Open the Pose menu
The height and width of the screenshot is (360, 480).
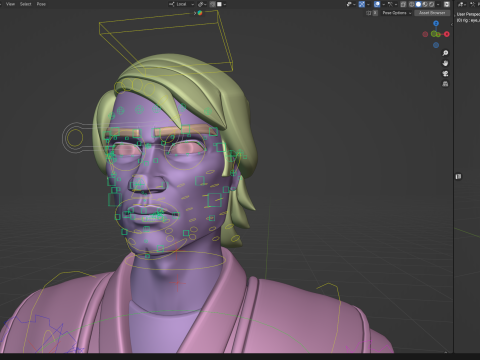41,4
